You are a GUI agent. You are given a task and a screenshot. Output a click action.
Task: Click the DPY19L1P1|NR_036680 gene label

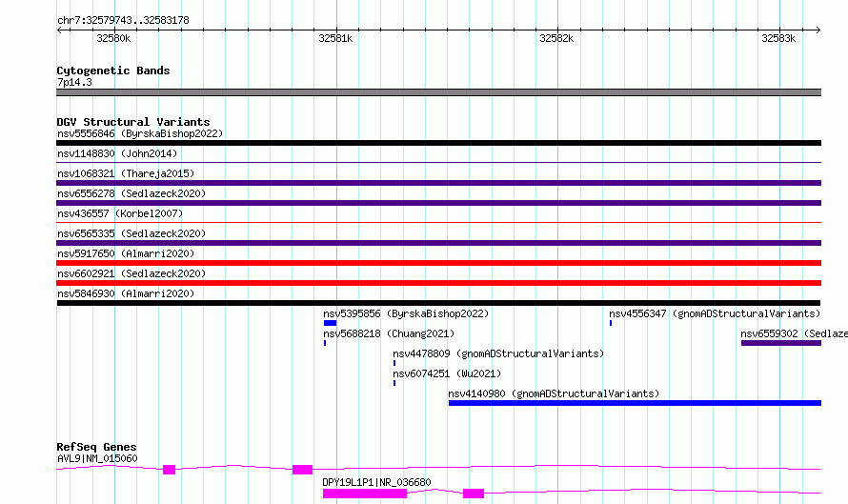coord(376,482)
